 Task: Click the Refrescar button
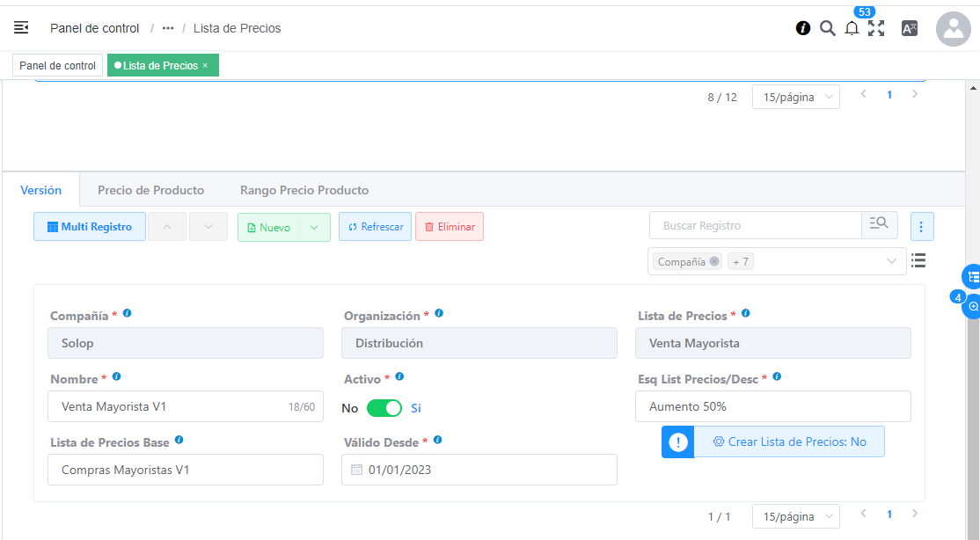(x=375, y=227)
